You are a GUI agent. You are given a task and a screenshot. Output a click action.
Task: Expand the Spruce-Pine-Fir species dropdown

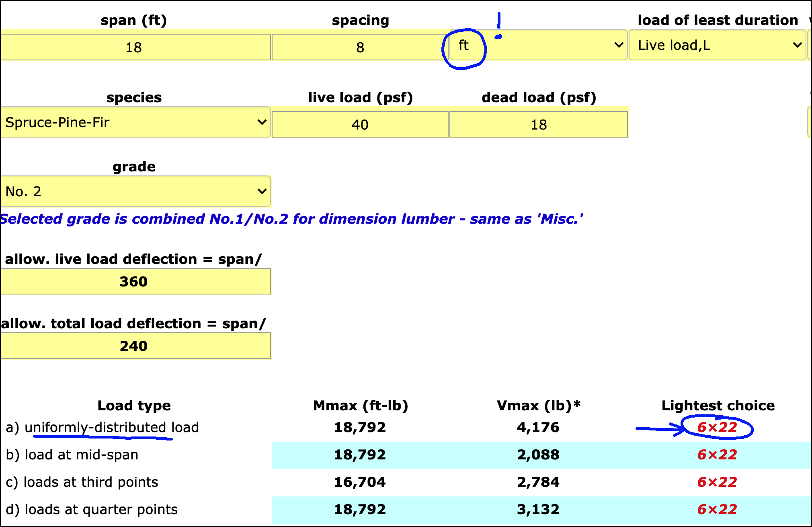pos(135,122)
